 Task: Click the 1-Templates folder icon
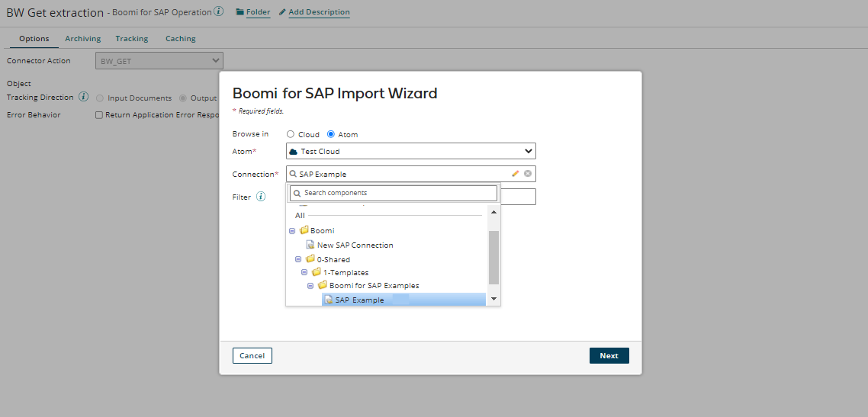(x=317, y=272)
